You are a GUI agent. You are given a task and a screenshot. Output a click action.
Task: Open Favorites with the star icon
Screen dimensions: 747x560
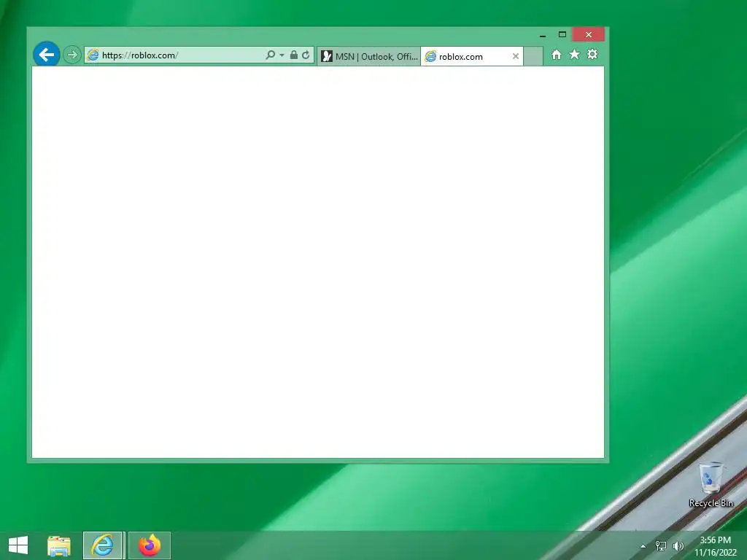pos(575,54)
